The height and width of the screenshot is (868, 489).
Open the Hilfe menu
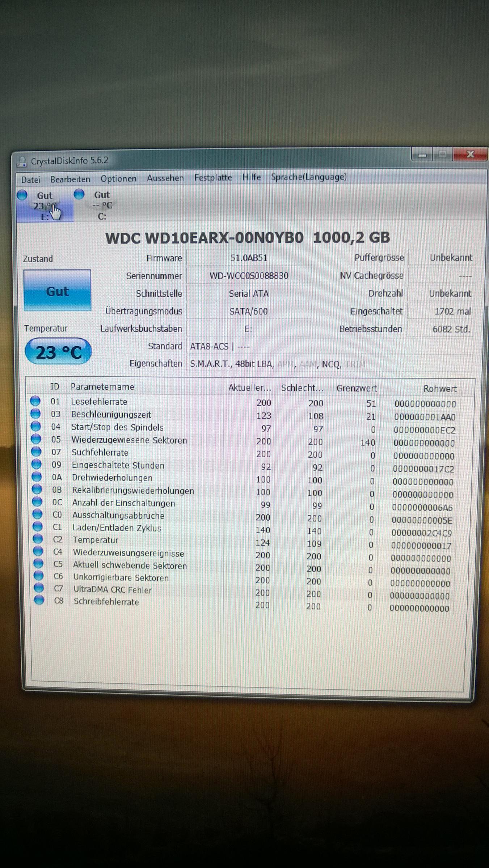251,177
